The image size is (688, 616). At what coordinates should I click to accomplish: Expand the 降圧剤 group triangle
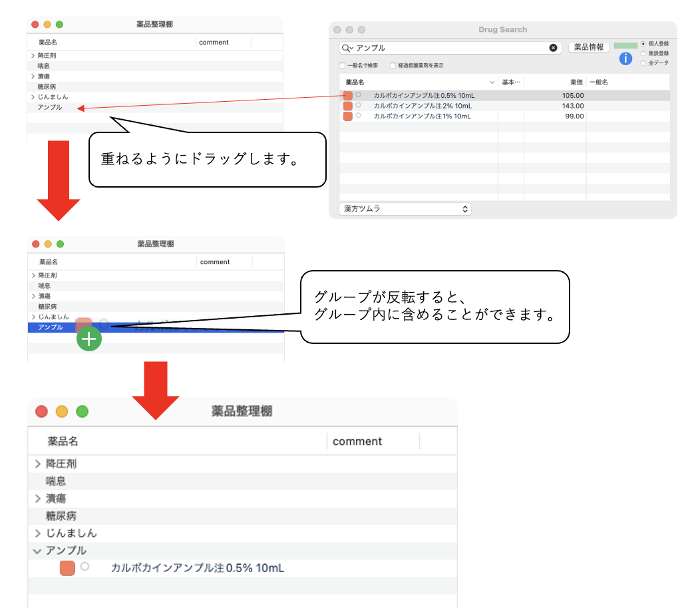[33, 55]
